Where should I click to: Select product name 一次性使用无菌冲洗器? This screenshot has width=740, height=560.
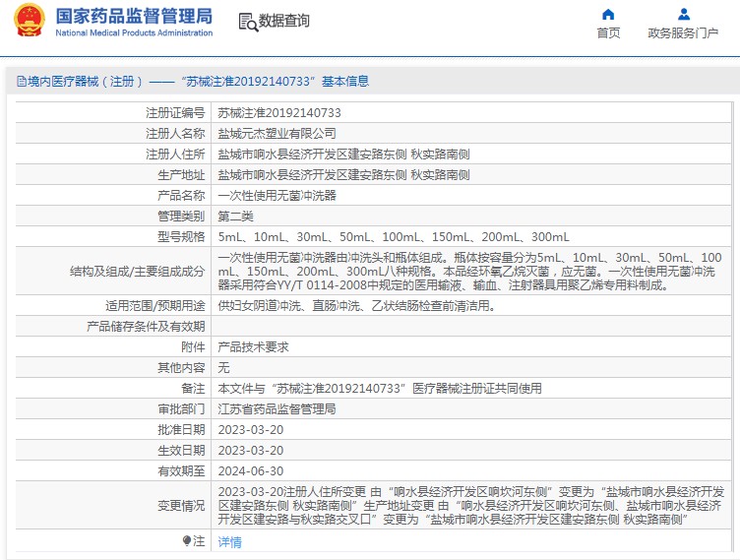click(x=277, y=196)
